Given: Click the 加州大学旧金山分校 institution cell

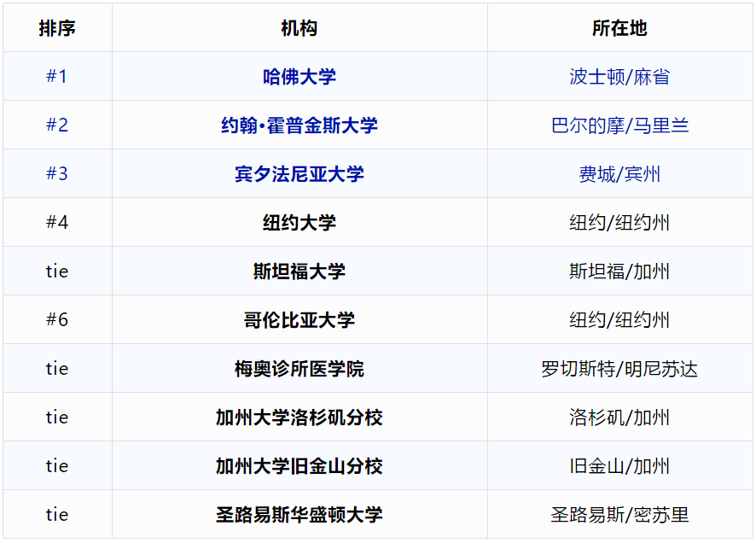Looking at the screenshot, I should pos(299,466).
